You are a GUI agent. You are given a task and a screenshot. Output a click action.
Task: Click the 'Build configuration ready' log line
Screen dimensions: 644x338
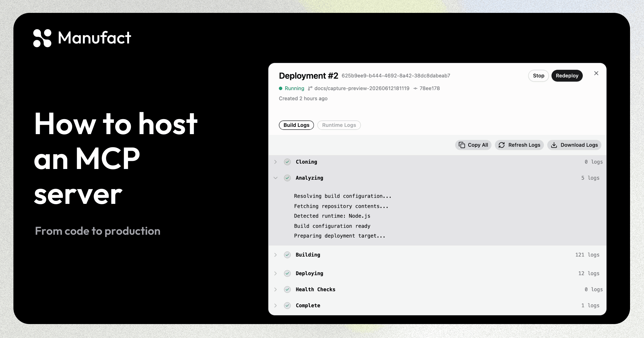point(332,226)
